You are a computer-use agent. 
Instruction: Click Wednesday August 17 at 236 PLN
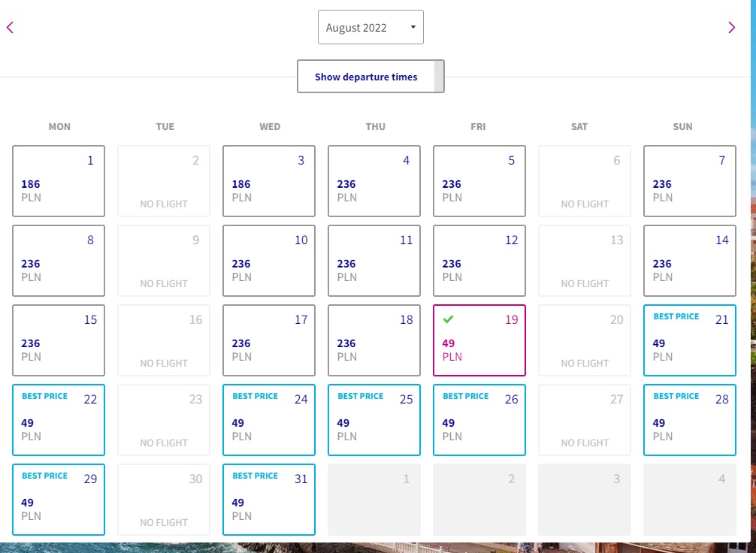tap(269, 340)
